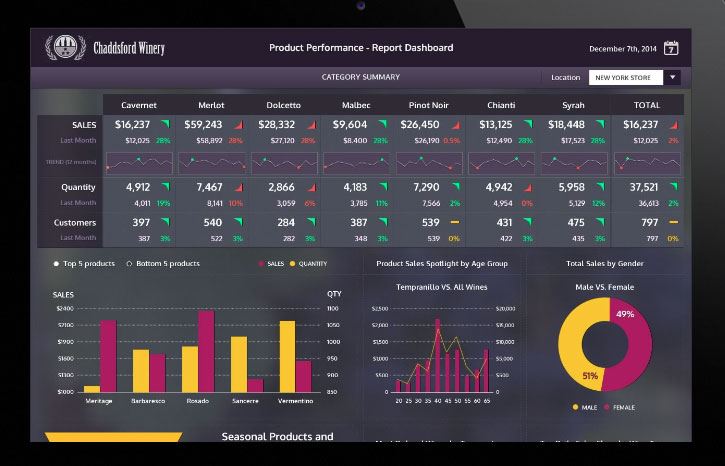This screenshot has width=725, height=466.
Task: Click red arrow beside TOTAL sales $16,237
Action: [674, 124]
